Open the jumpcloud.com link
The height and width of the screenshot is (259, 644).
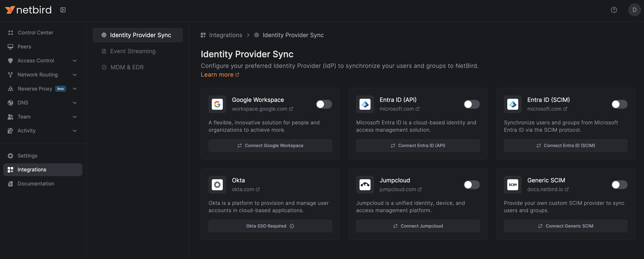pyautogui.click(x=401, y=189)
